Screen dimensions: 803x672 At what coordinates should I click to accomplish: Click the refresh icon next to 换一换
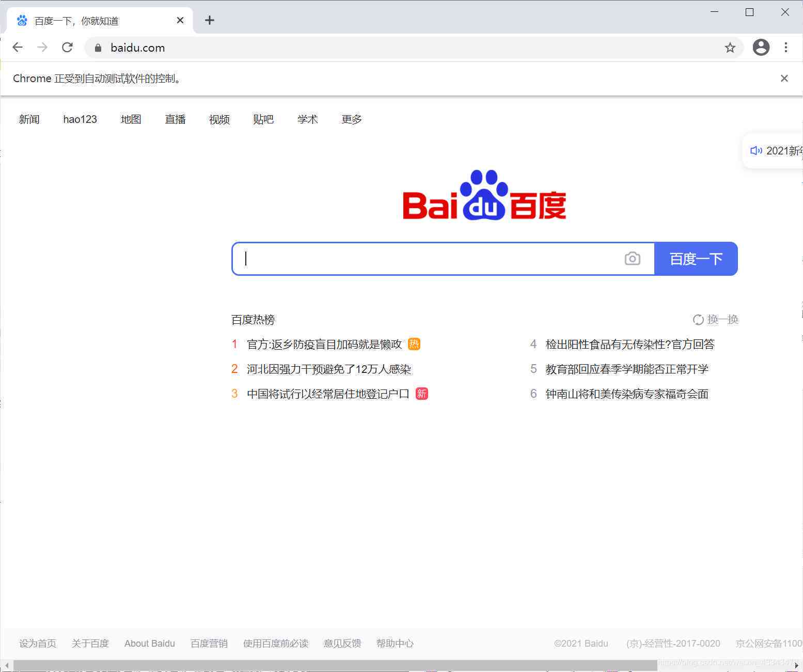(x=698, y=320)
